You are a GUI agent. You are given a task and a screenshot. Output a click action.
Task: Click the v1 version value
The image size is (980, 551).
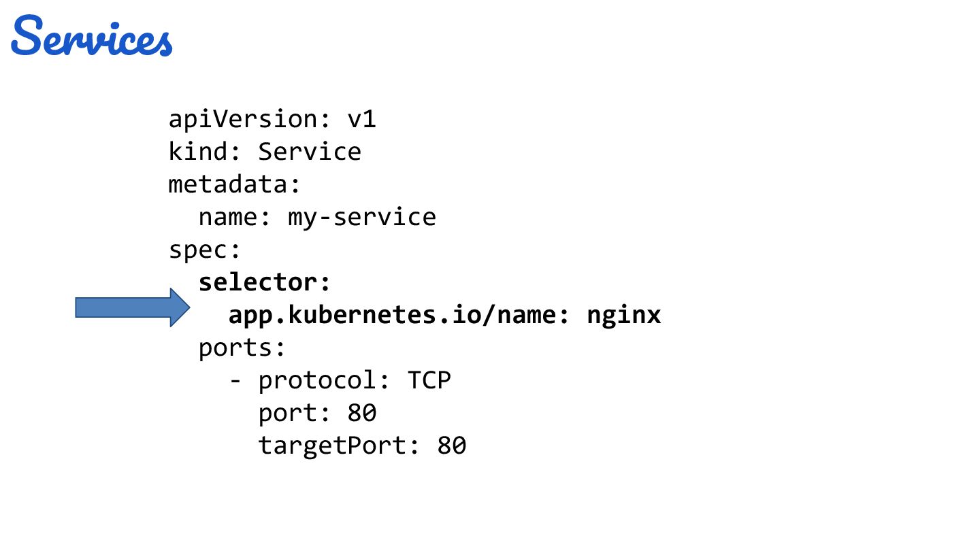361,120
